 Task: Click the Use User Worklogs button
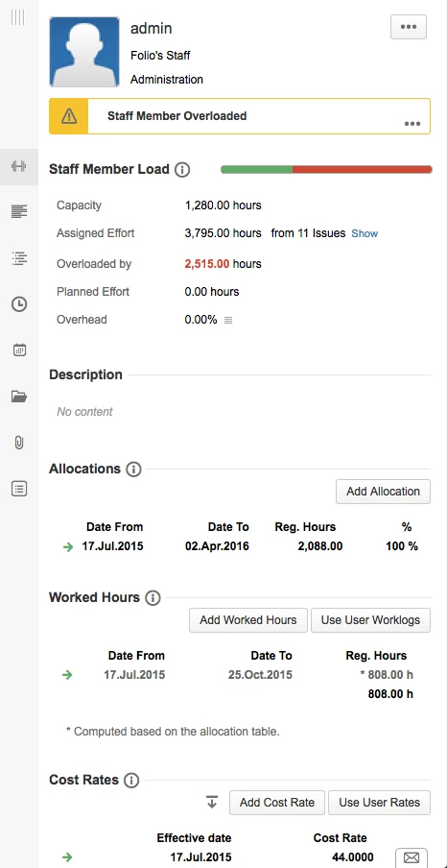[x=370, y=620]
